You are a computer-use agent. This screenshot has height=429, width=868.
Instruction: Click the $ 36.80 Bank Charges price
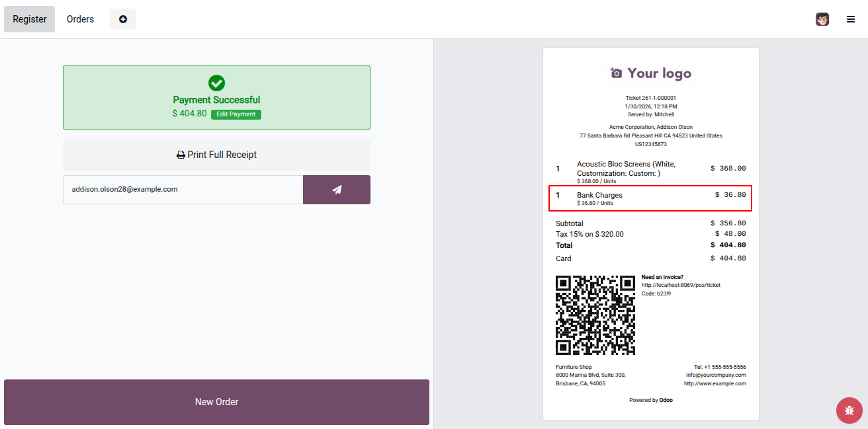(x=730, y=195)
